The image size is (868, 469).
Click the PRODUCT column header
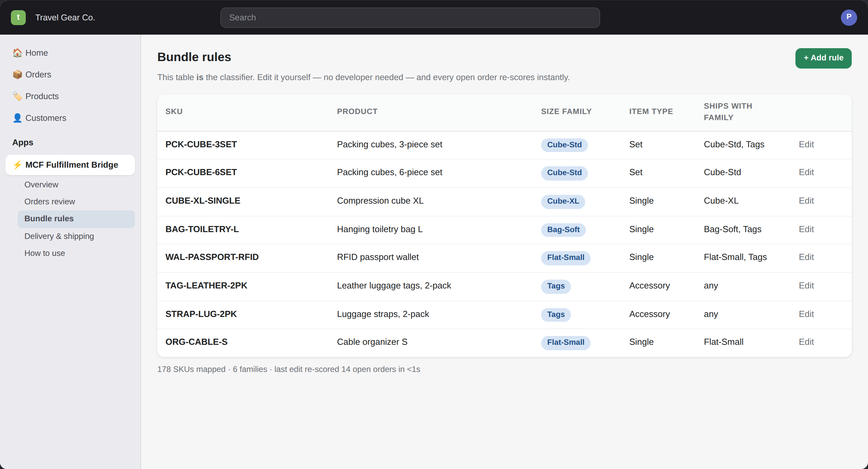[x=357, y=112]
